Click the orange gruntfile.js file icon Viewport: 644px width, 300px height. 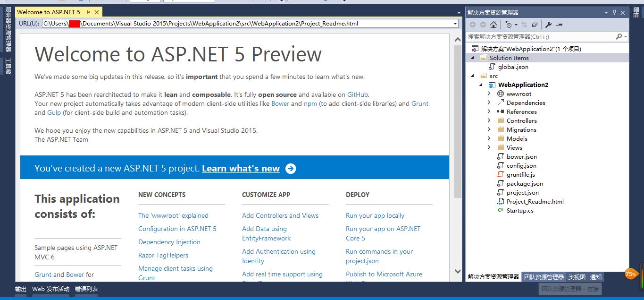coord(501,174)
